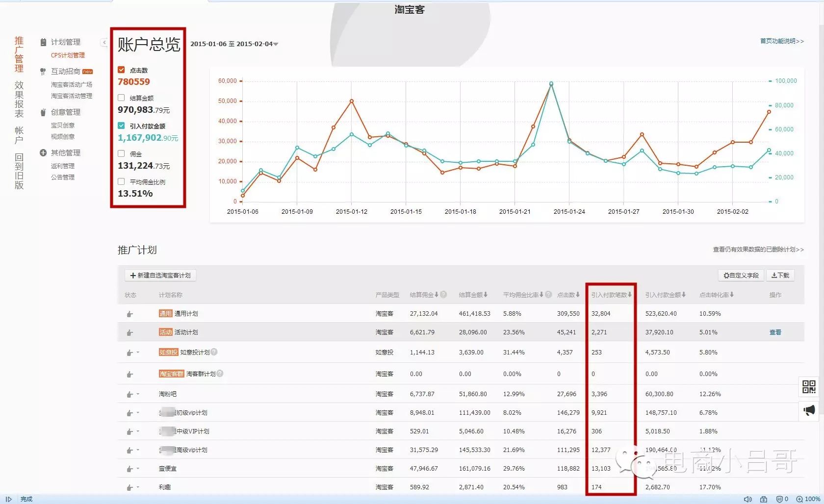Viewport: 824px width, 504px height.
Task: Sort table by 结算金额 column
Action: [x=473, y=295]
